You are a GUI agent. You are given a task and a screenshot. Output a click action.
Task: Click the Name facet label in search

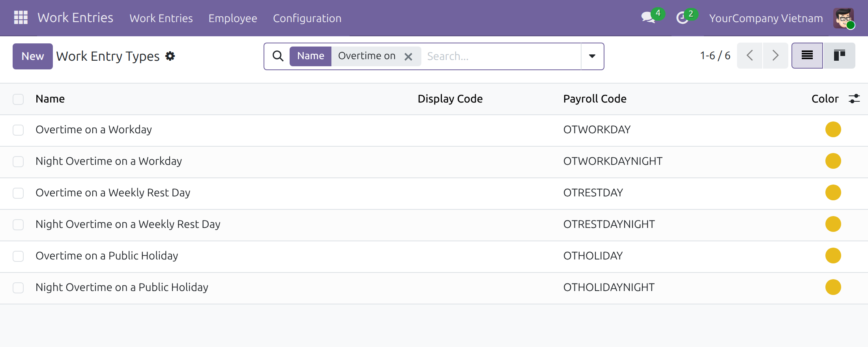tap(311, 56)
